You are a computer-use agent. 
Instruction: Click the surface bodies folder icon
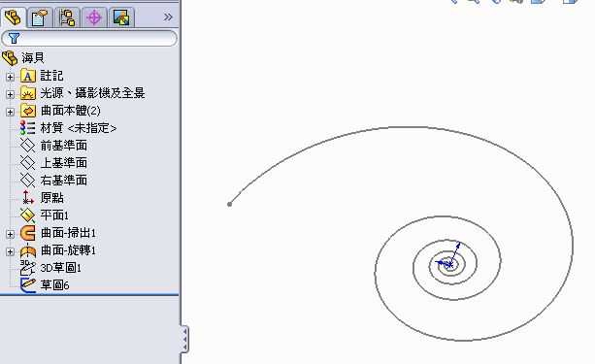pyautogui.click(x=28, y=111)
